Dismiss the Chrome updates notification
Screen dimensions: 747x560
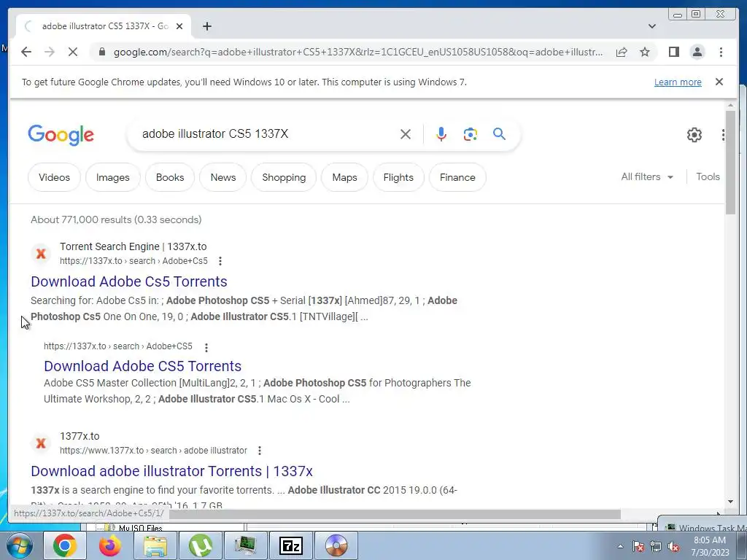pos(719,82)
